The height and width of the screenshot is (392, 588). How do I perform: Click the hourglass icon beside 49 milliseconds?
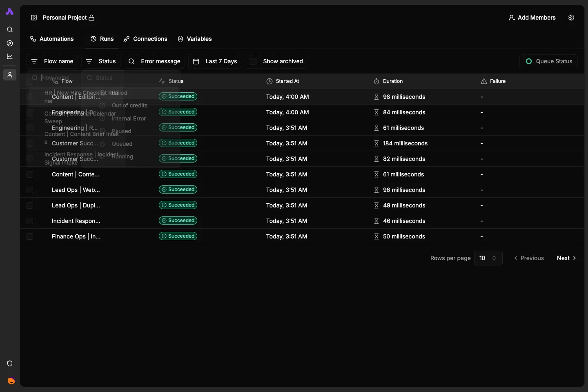(376, 205)
